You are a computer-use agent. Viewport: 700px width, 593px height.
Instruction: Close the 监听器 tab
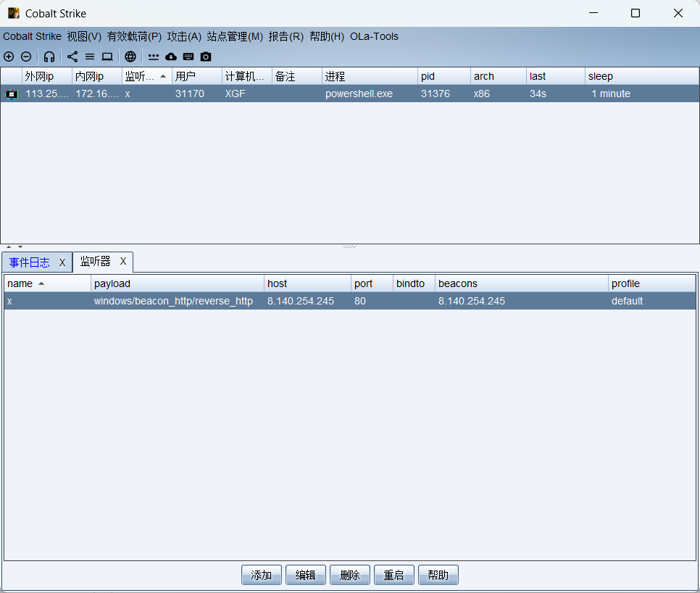(x=123, y=261)
